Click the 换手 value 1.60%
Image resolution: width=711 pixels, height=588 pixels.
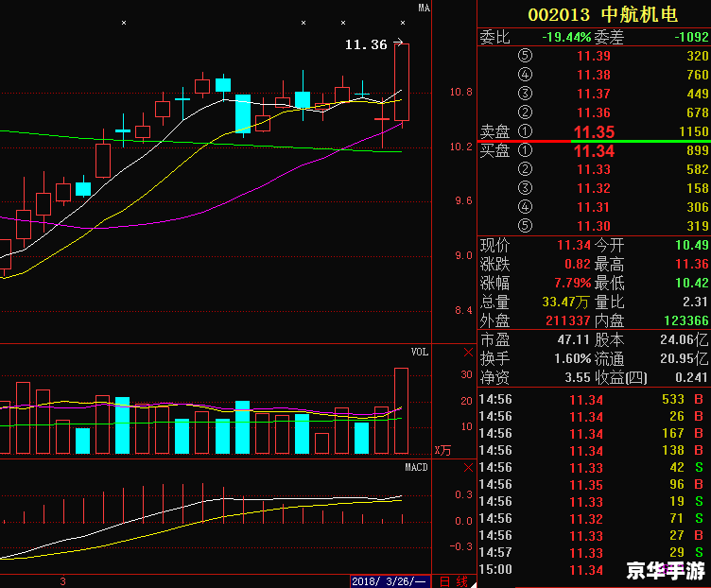tap(573, 358)
